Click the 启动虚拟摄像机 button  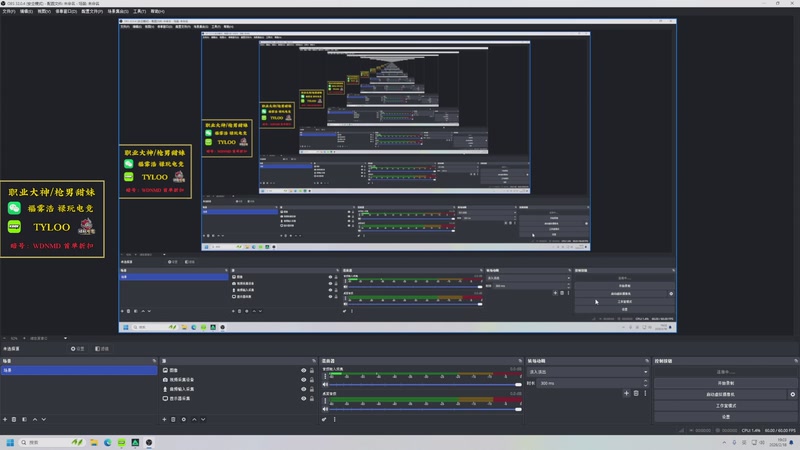(x=720, y=394)
